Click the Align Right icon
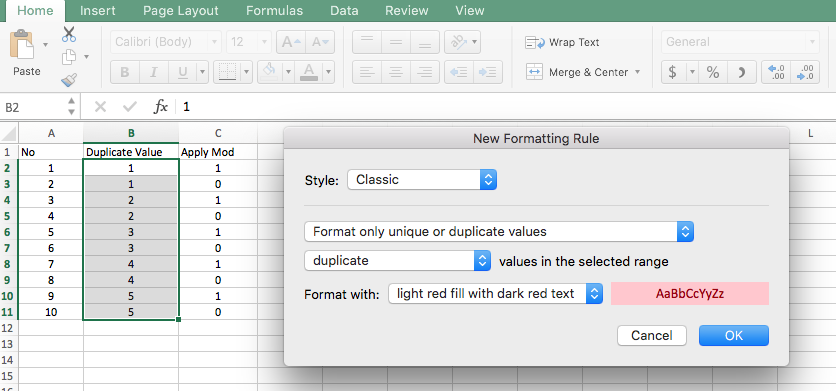The image size is (836, 391). point(424,72)
